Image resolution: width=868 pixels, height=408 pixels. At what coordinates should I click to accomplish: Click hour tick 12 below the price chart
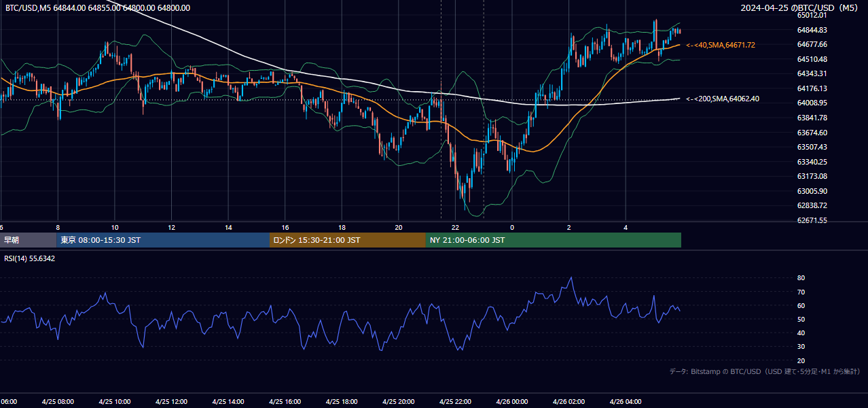point(172,227)
